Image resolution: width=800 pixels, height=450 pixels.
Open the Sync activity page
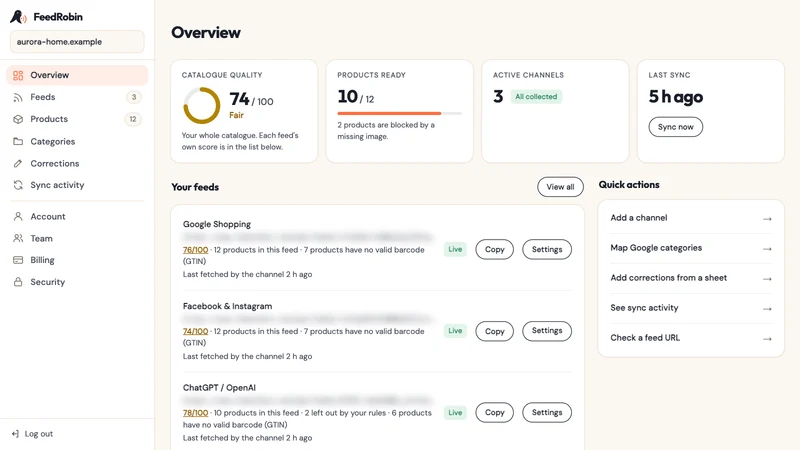pos(77,185)
